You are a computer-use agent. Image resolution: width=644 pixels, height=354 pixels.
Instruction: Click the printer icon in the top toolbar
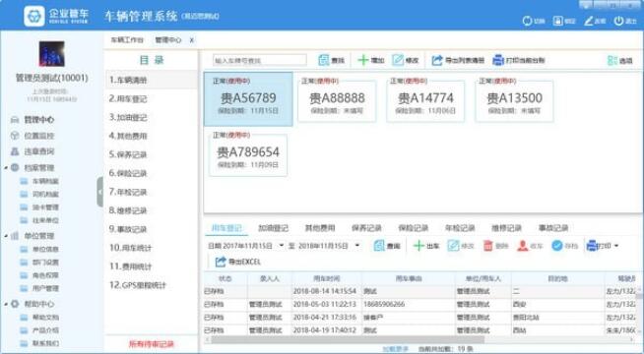pyautogui.click(x=498, y=60)
